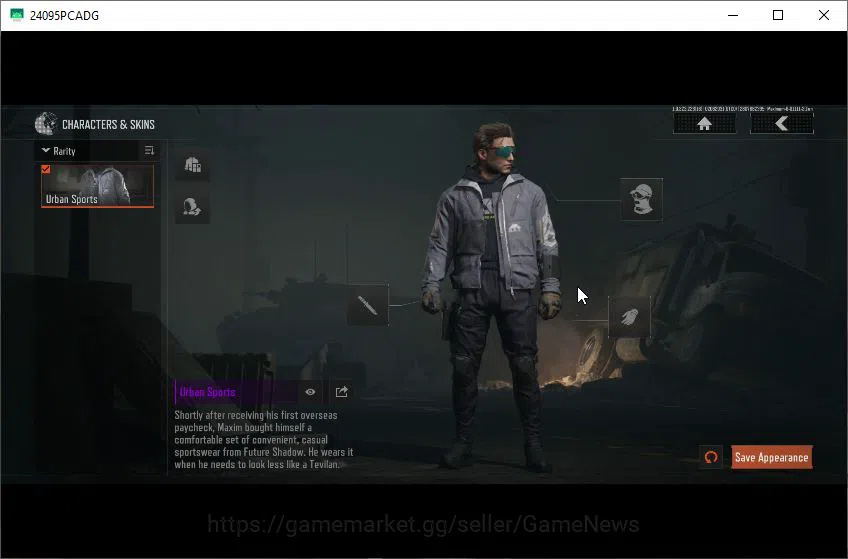Expand the Rarity sort dropdown
The image size is (848, 559).
coord(59,151)
